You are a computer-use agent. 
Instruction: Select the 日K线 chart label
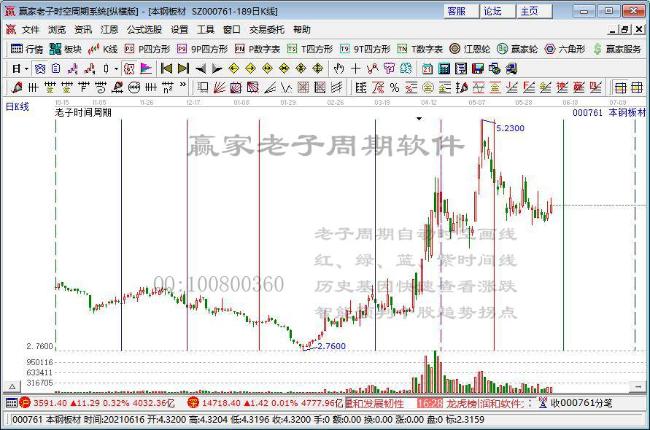(x=17, y=107)
